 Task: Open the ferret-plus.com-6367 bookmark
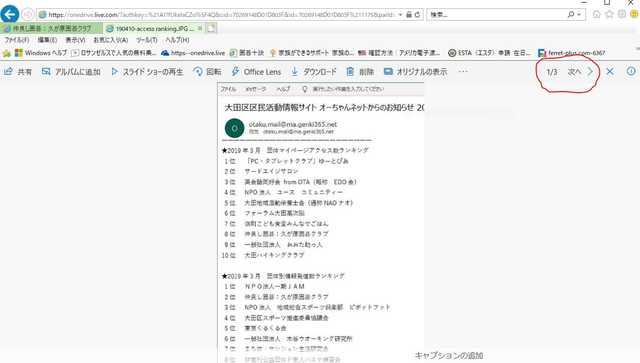point(571,53)
